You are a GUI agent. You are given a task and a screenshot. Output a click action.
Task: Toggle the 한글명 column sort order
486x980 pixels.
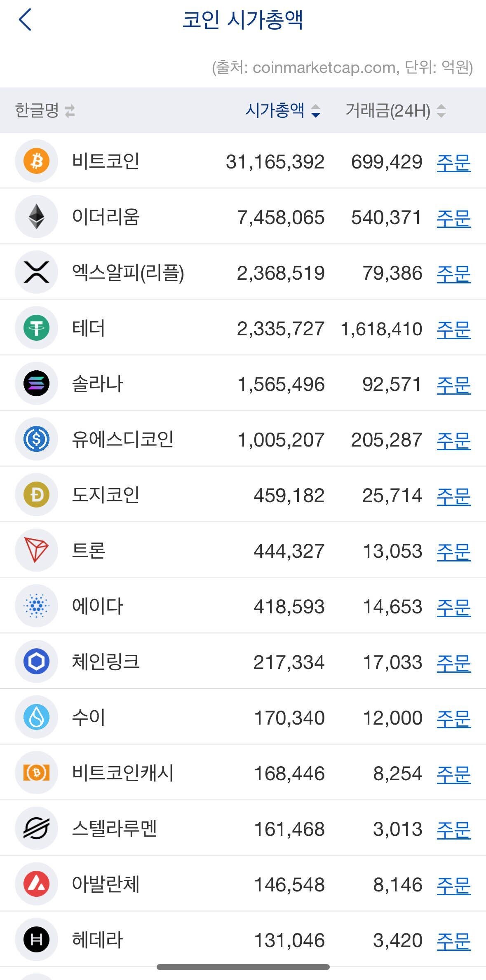coord(69,110)
